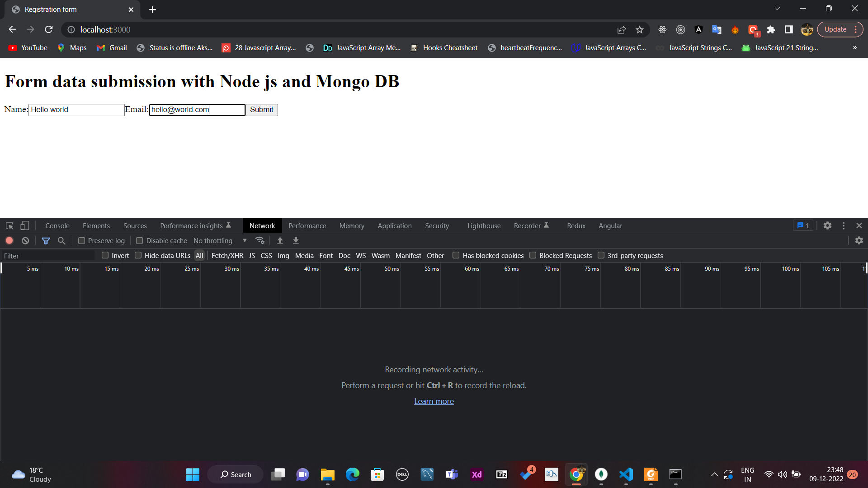Check the Invert filter checkbox

104,255
